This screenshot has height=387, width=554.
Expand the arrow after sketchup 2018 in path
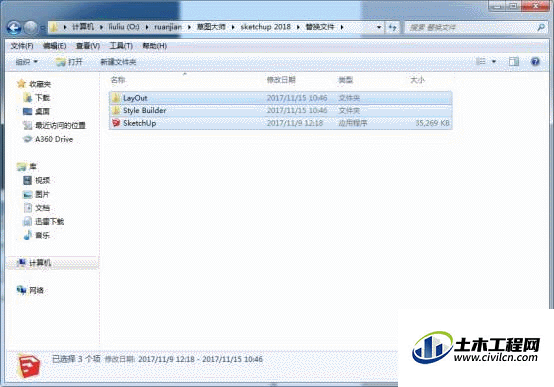[x=298, y=27]
